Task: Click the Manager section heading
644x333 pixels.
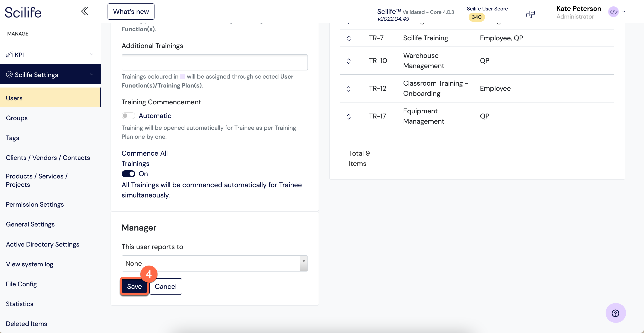Action: pyautogui.click(x=139, y=228)
